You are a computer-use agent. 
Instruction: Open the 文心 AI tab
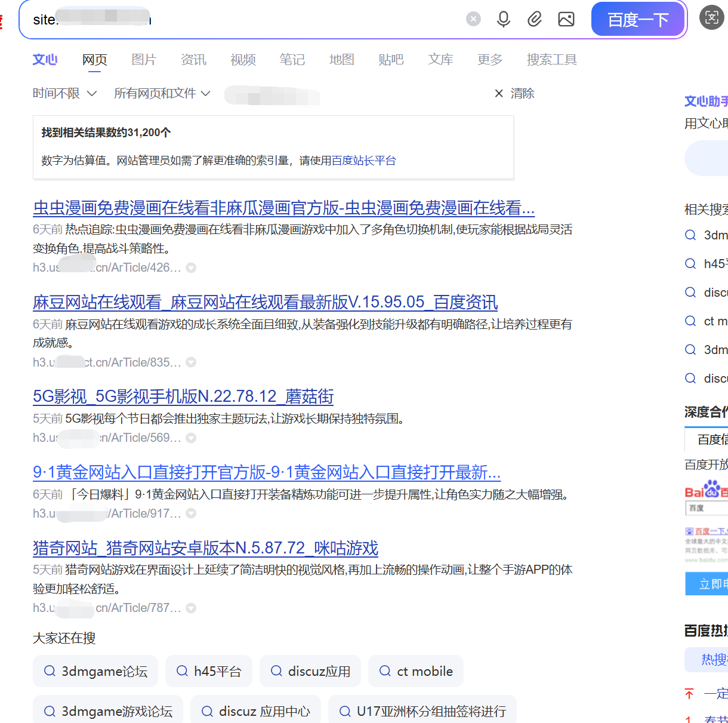pos(45,60)
